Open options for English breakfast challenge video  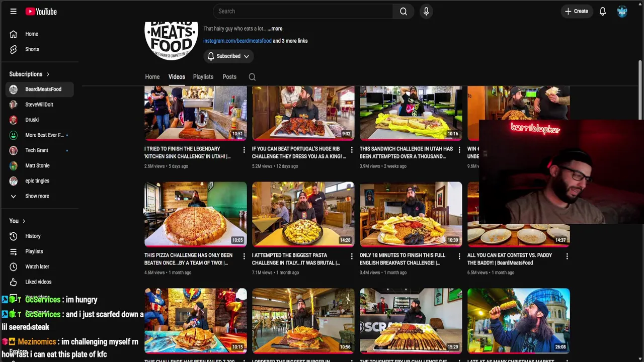[x=459, y=256]
